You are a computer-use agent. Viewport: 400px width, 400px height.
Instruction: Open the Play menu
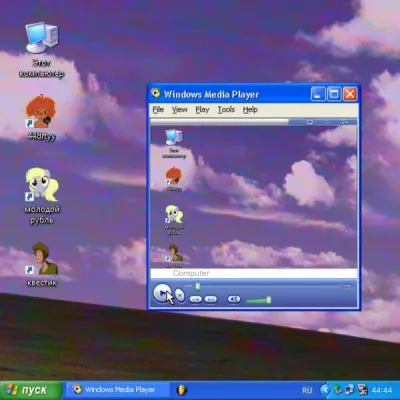[x=202, y=110]
